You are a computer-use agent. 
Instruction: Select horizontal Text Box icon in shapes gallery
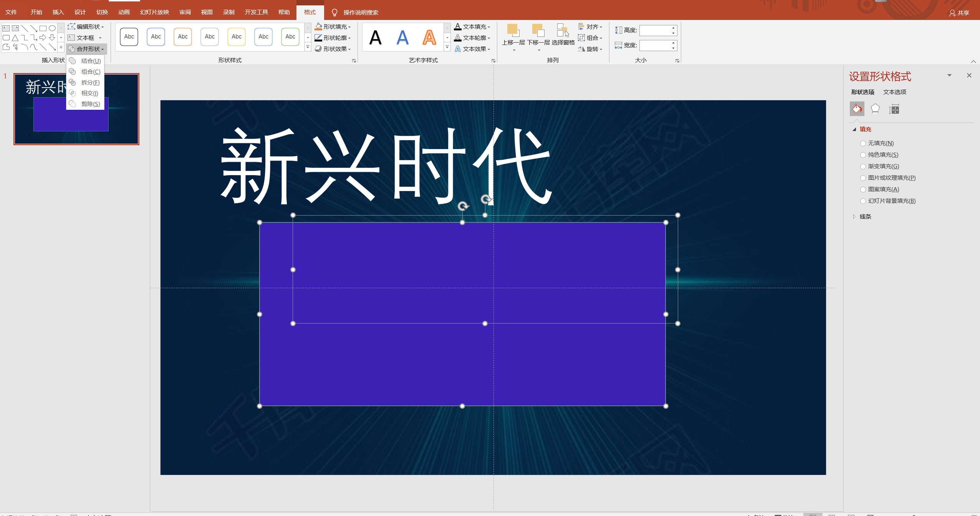click(x=6, y=28)
